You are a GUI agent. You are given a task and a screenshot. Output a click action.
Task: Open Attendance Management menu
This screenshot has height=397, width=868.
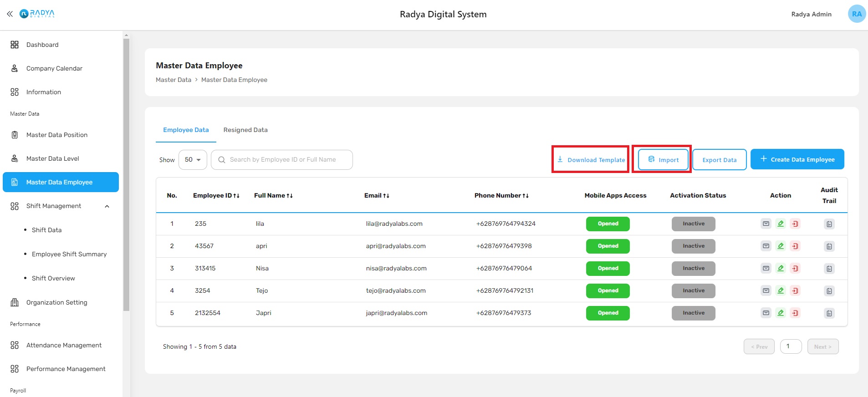click(x=61, y=345)
